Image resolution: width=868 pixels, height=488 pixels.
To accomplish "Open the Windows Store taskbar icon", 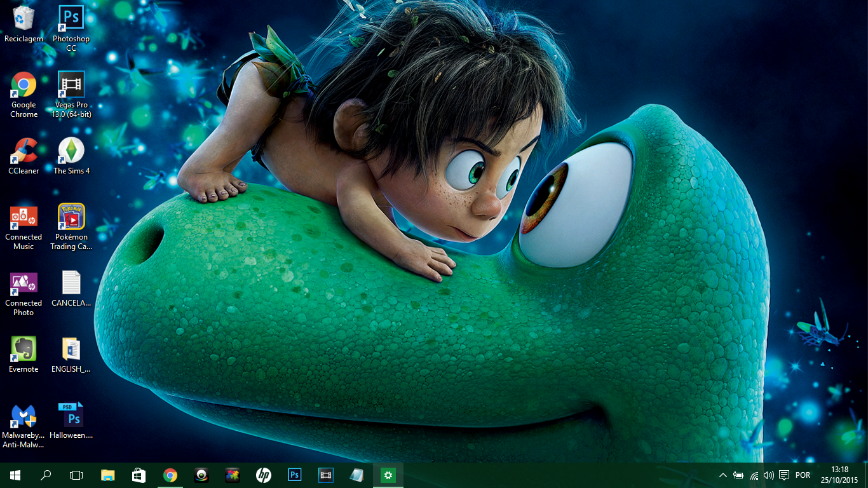I will (x=139, y=475).
